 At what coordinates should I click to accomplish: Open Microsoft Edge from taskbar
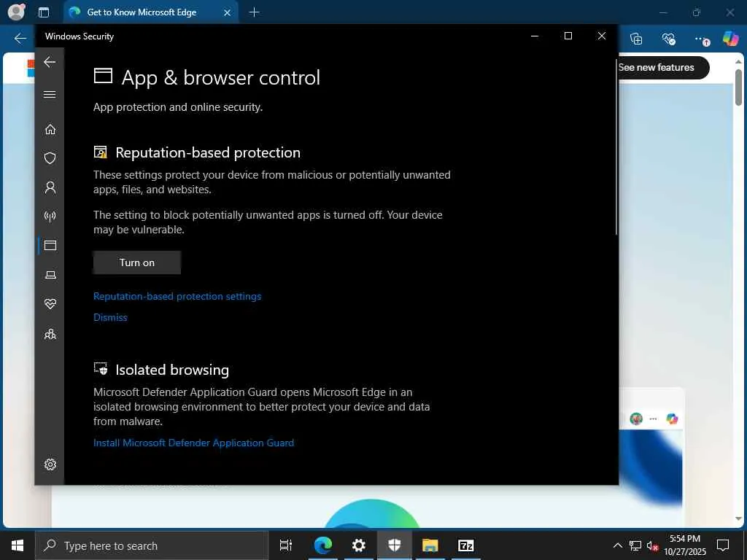click(322, 545)
